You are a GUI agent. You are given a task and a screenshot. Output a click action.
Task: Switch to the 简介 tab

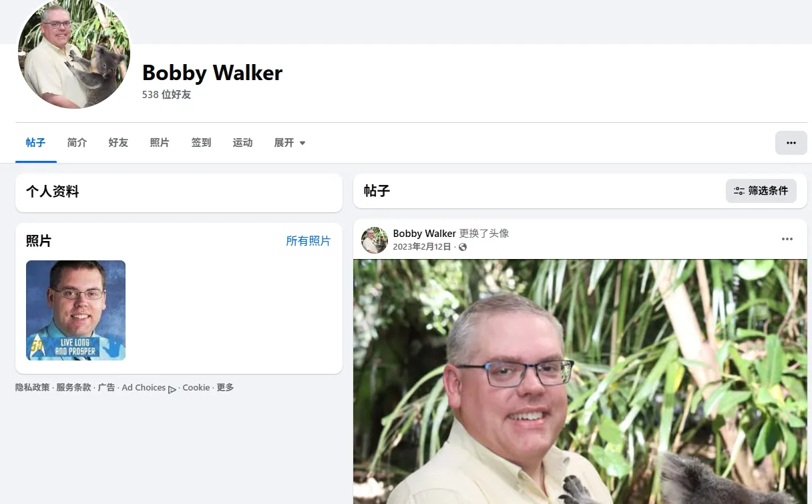pos(77,143)
